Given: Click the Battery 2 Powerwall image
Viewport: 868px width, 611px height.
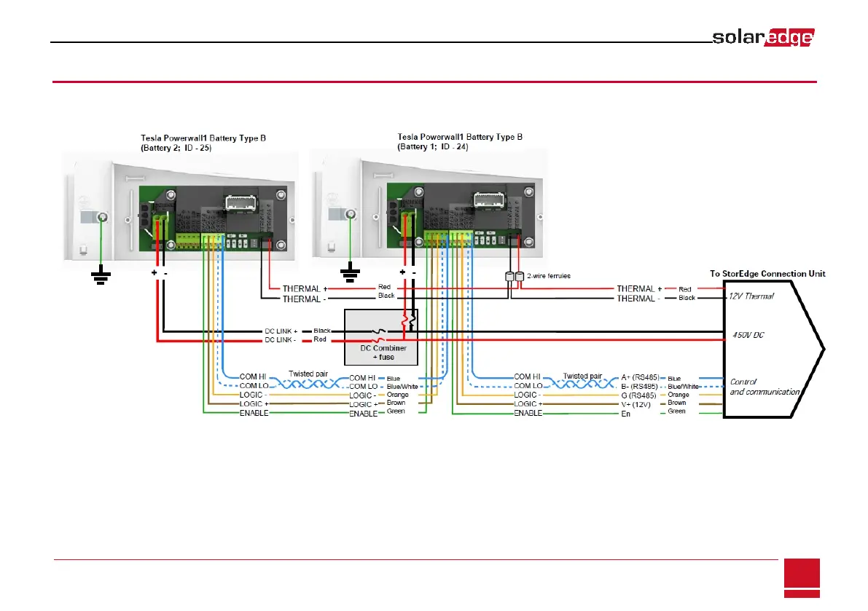Looking at the screenshot, I should pos(180,211).
